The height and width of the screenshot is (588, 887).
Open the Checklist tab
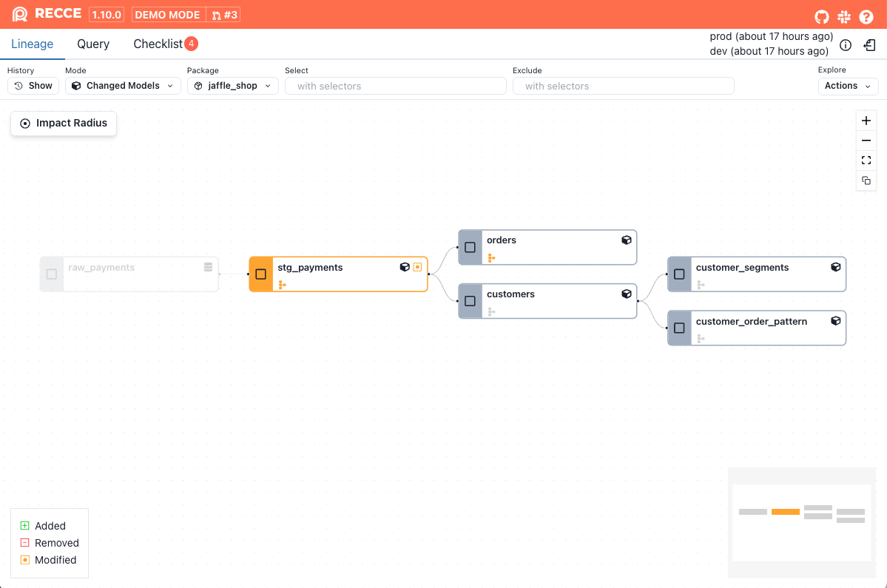(x=158, y=44)
